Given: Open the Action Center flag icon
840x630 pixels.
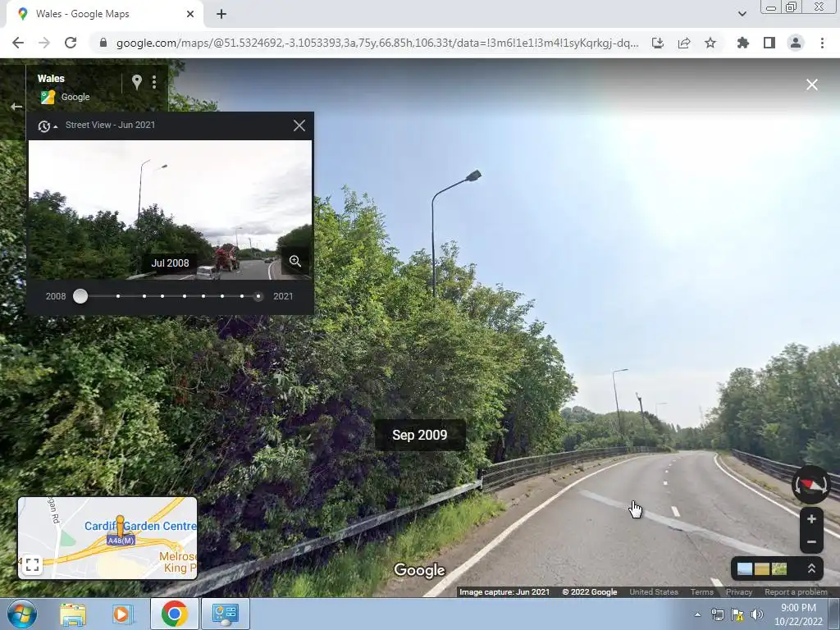Looking at the screenshot, I should pos(737,614).
